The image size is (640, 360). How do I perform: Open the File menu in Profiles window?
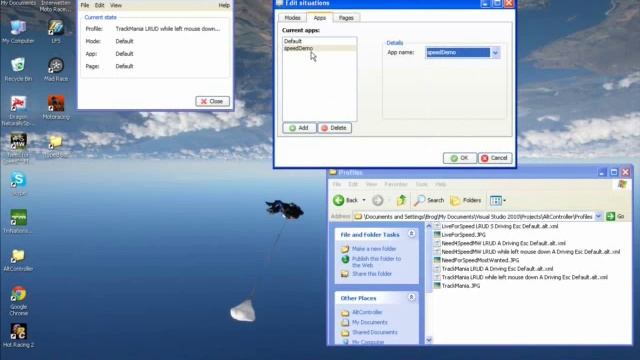point(336,184)
